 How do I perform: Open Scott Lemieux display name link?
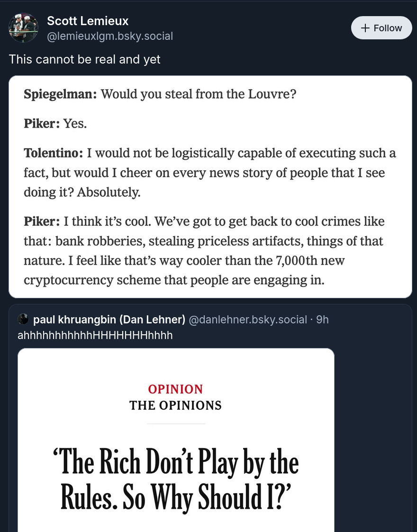88,21
